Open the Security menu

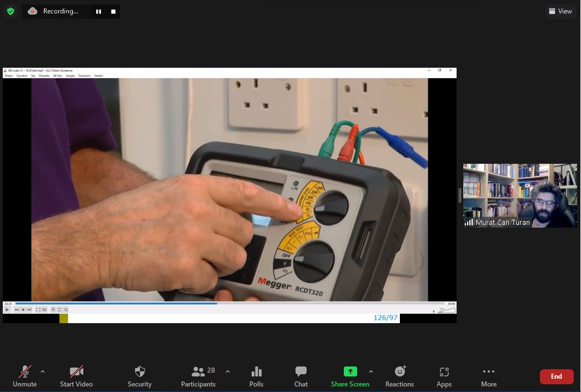[x=139, y=376]
